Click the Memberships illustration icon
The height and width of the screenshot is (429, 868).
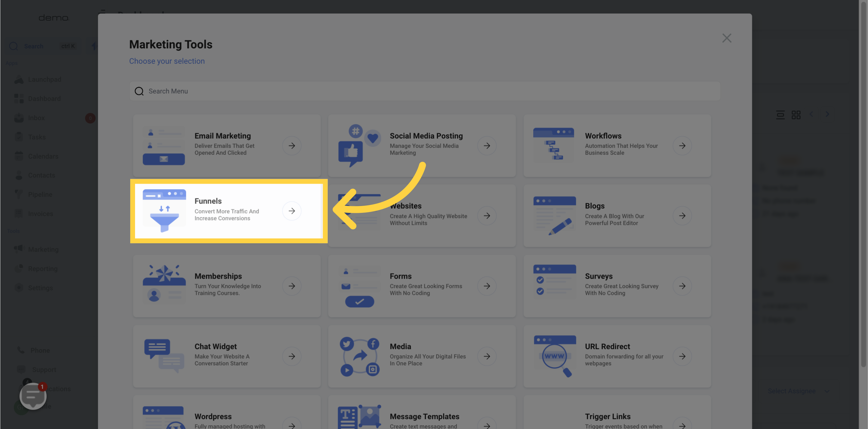[x=164, y=284]
